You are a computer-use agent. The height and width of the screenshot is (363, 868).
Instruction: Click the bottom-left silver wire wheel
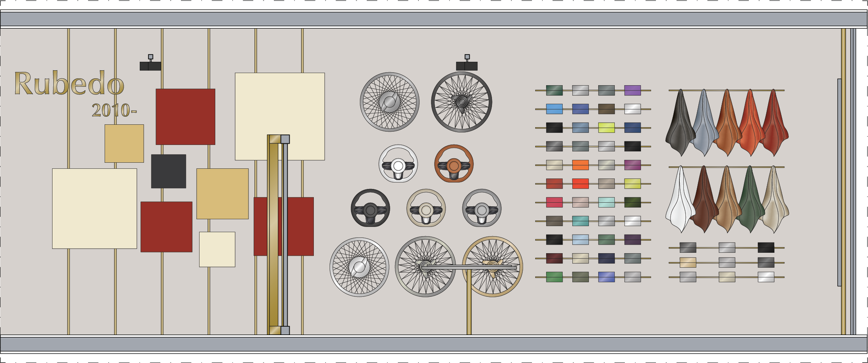pos(359,267)
